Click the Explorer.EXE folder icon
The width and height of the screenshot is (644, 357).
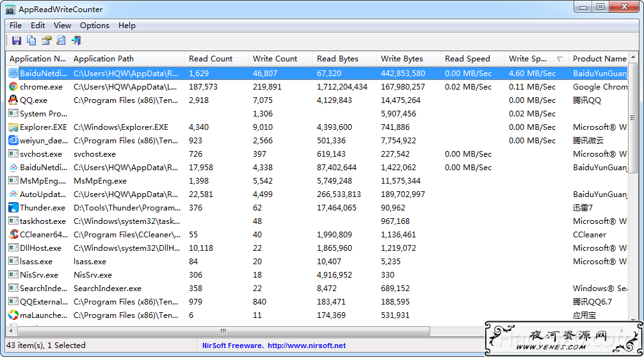pyautogui.click(x=13, y=127)
